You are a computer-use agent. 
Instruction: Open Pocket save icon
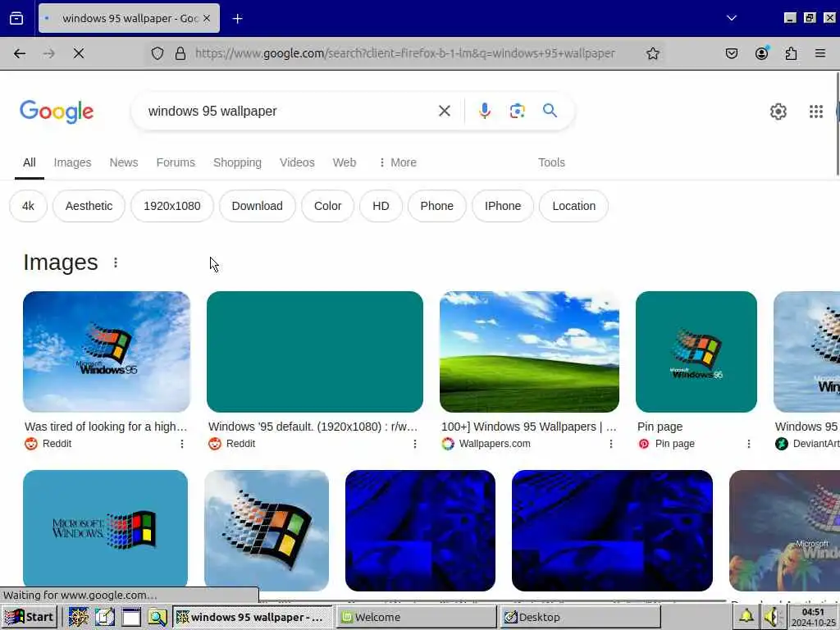pyautogui.click(x=731, y=53)
